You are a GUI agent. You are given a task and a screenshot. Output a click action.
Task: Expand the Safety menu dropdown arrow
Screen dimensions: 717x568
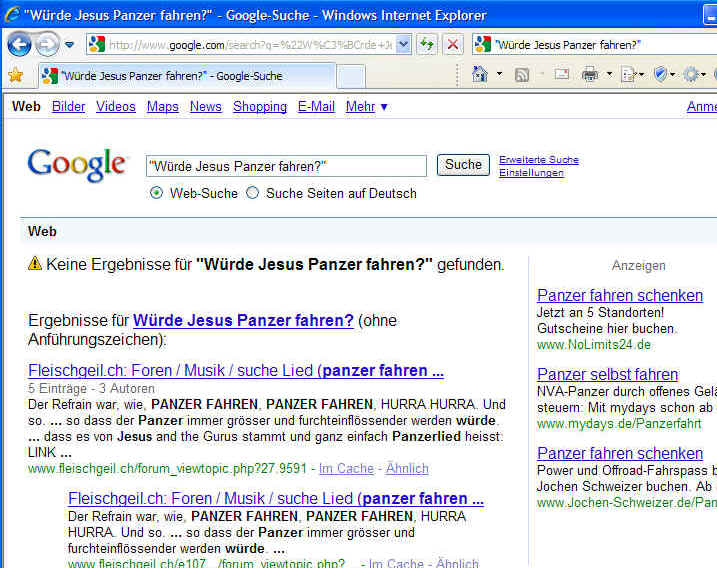[x=672, y=75]
